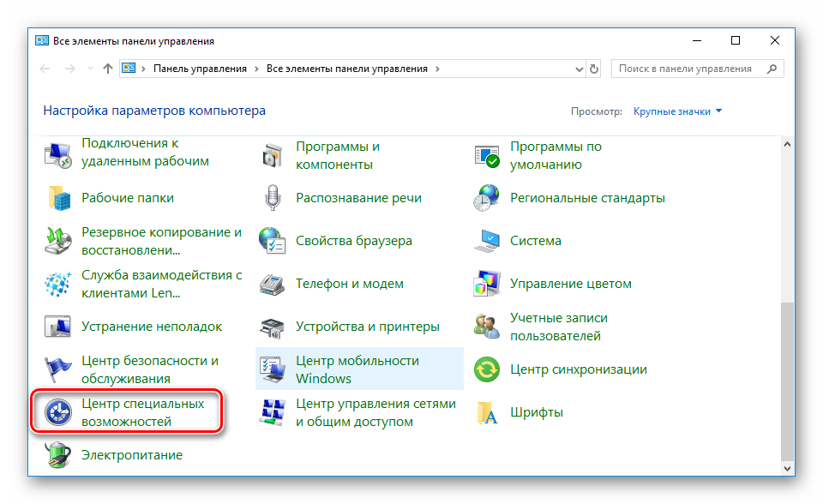This screenshot has height=504, width=823.
Task: Open the Шрифты link
Action: pos(537,412)
